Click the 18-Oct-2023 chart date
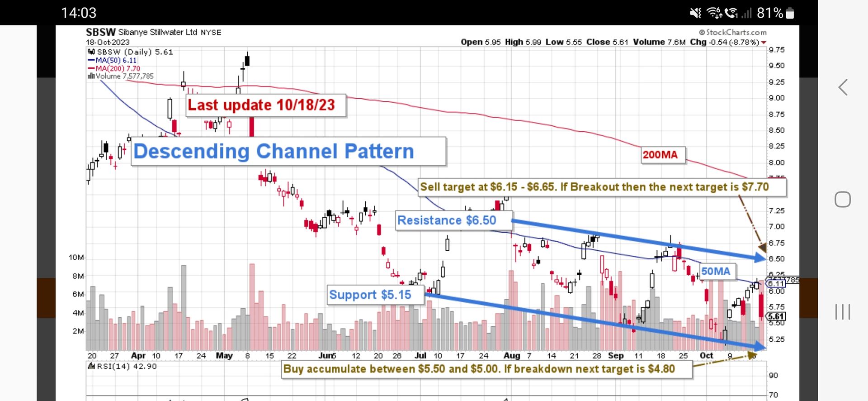Screen dimensions: 868x401 [108, 42]
